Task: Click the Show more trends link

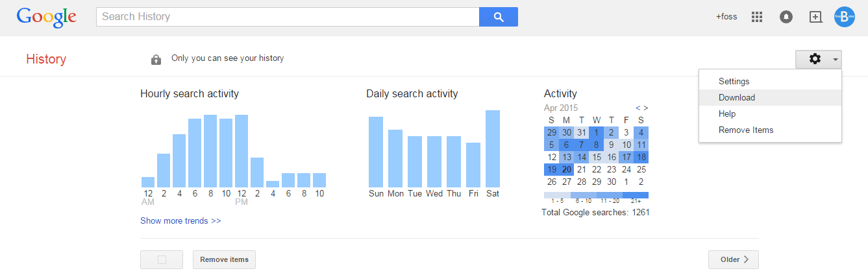Action: coord(180,221)
